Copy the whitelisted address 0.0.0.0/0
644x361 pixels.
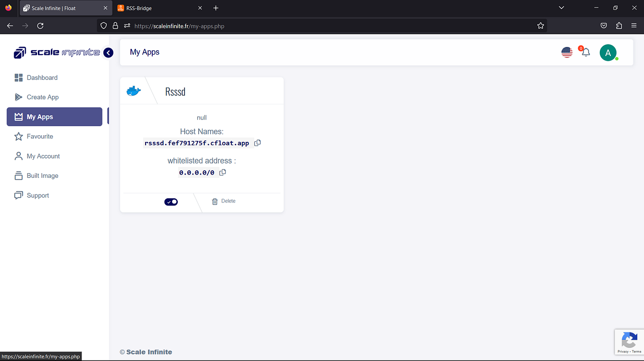click(222, 172)
